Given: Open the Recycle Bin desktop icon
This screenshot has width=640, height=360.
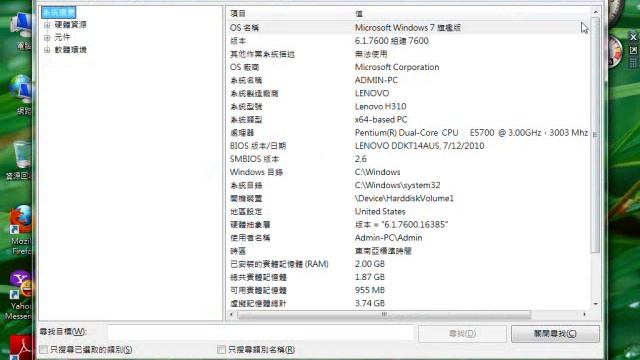Looking at the screenshot, I should coord(20,160).
